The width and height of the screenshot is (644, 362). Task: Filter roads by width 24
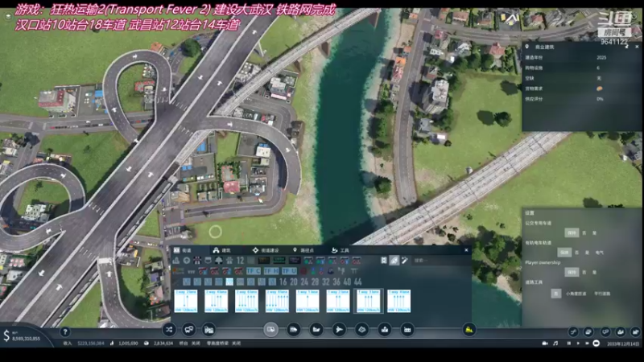[x=304, y=282]
